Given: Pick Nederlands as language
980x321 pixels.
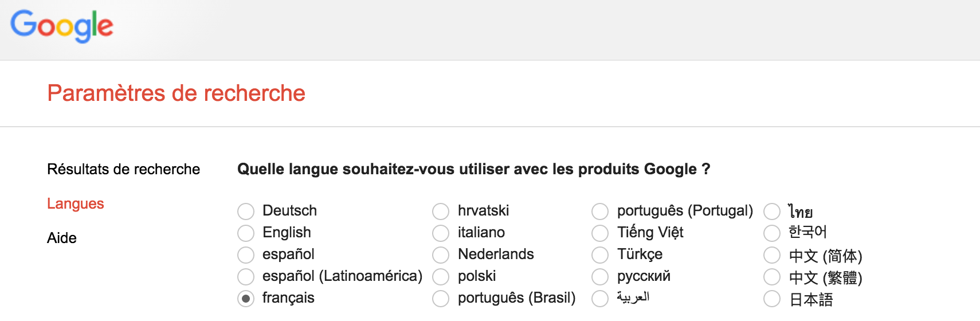Looking at the screenshot, I should click(441, 255).
